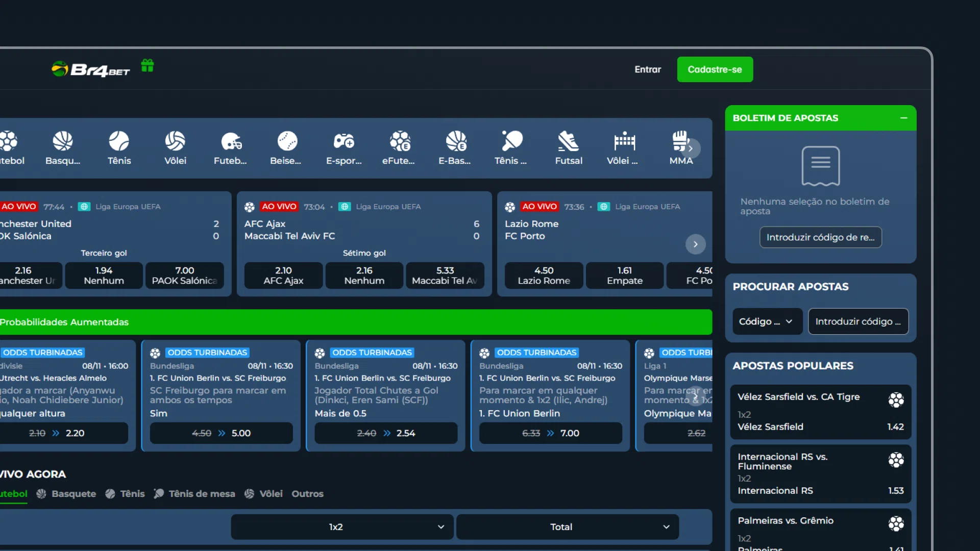Collapse the Boletim de Apostas panel
The image size is (980, 551).
click(x=903, y=118)
